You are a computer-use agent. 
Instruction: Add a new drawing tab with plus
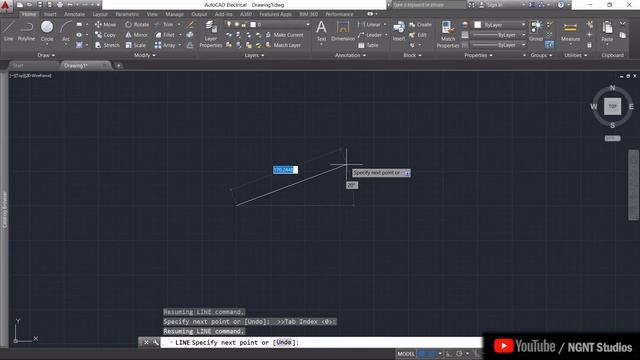118,66
